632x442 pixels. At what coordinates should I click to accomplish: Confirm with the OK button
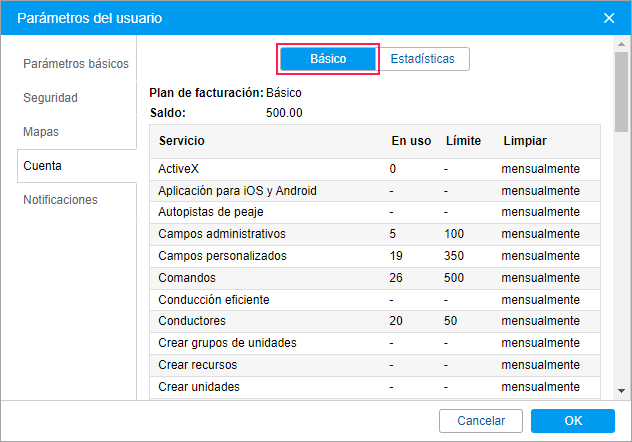point(573,421)
